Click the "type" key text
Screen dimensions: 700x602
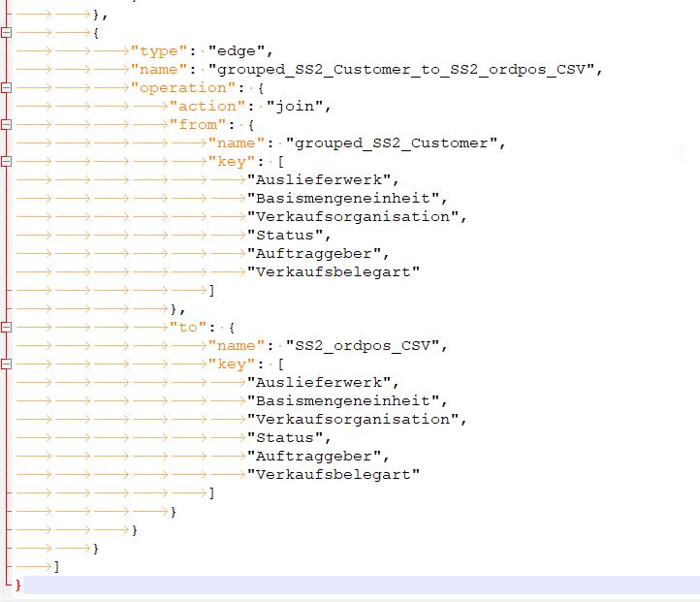pos(158,51)
